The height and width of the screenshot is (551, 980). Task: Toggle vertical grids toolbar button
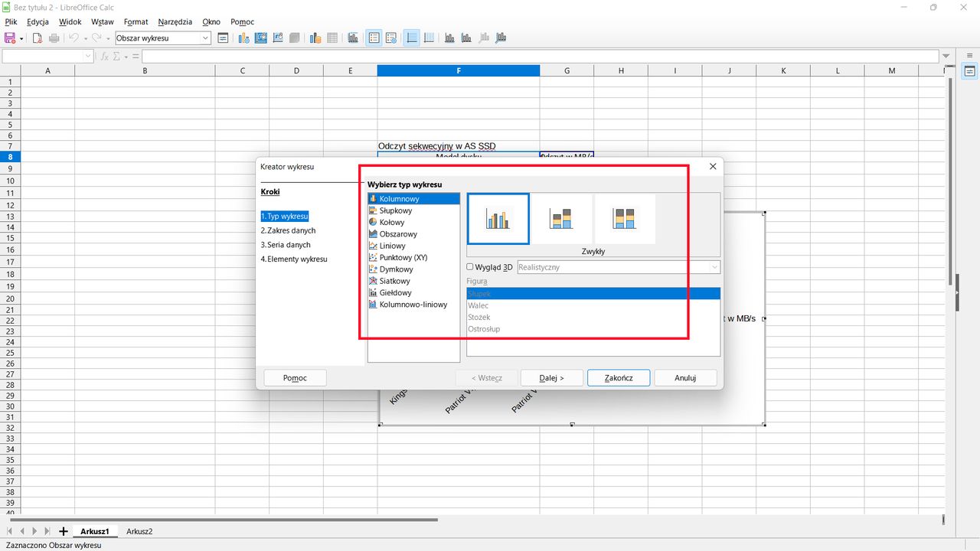tap(429, 38)
